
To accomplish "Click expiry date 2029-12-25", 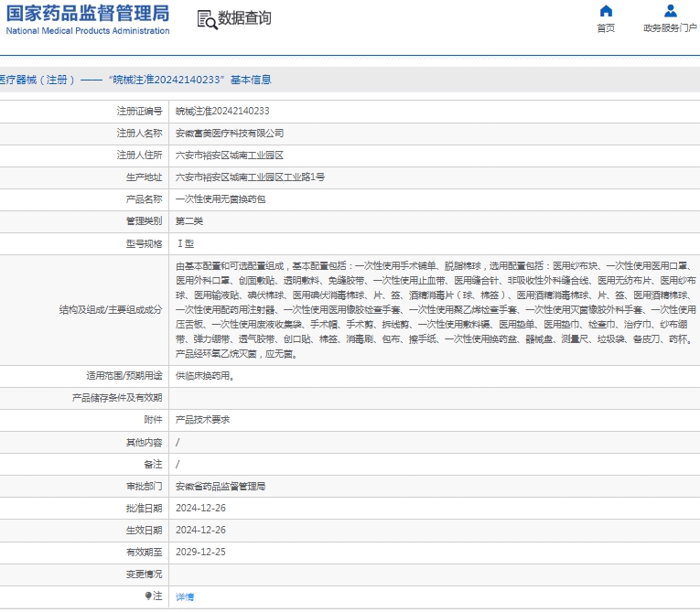I will (x=201, y=552).
